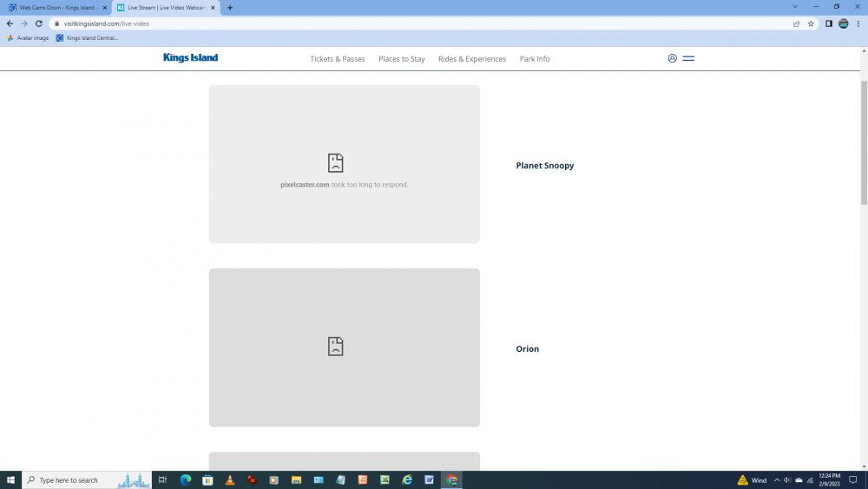Click the Planet Snoopy webcam frame
868x489 pixels.
(x=344, y=164)
